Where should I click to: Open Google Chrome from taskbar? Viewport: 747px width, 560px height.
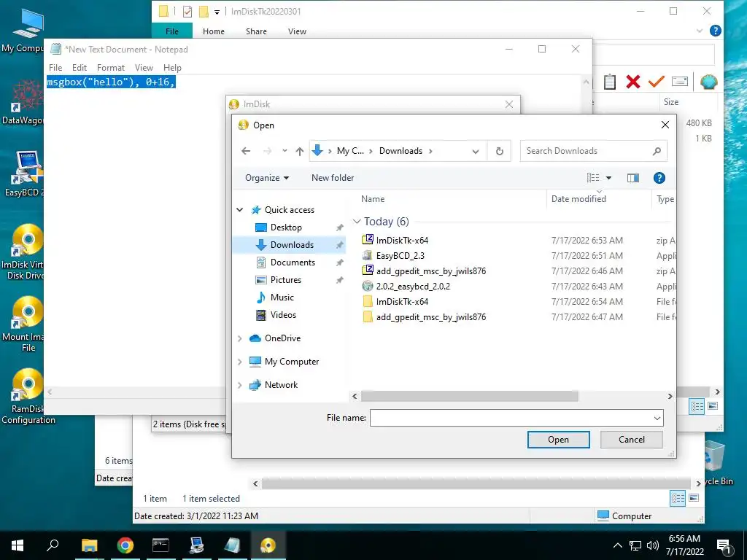(125, 545)
